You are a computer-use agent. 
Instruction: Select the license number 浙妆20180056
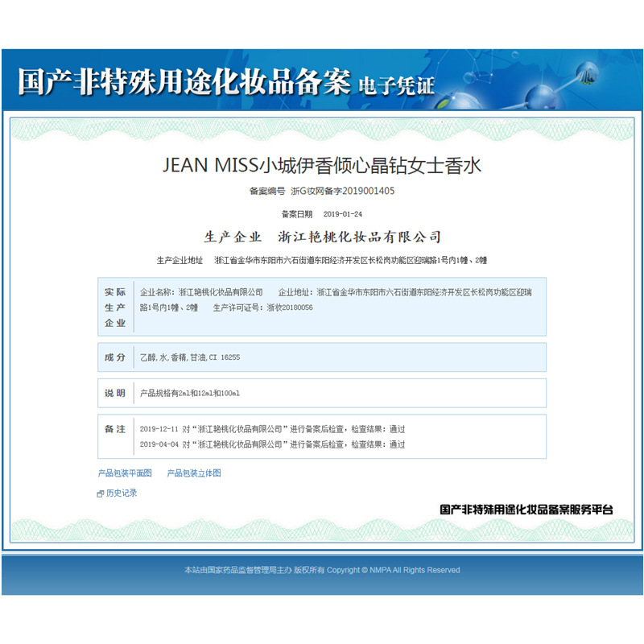290,308
